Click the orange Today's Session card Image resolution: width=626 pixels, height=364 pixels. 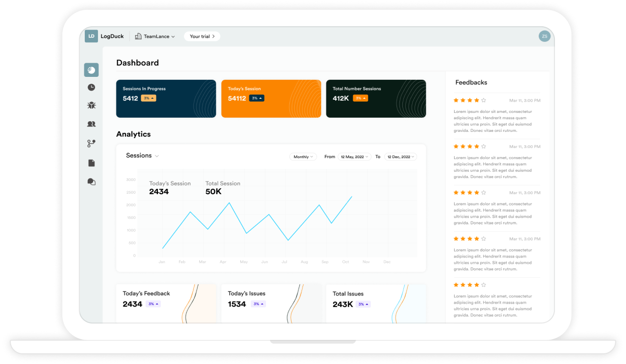click(271, 99)
